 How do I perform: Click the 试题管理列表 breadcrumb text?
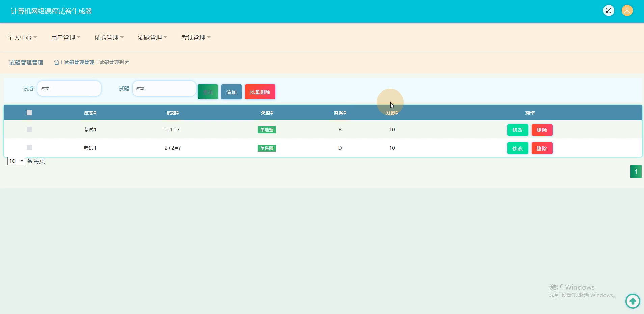(114, 62)
